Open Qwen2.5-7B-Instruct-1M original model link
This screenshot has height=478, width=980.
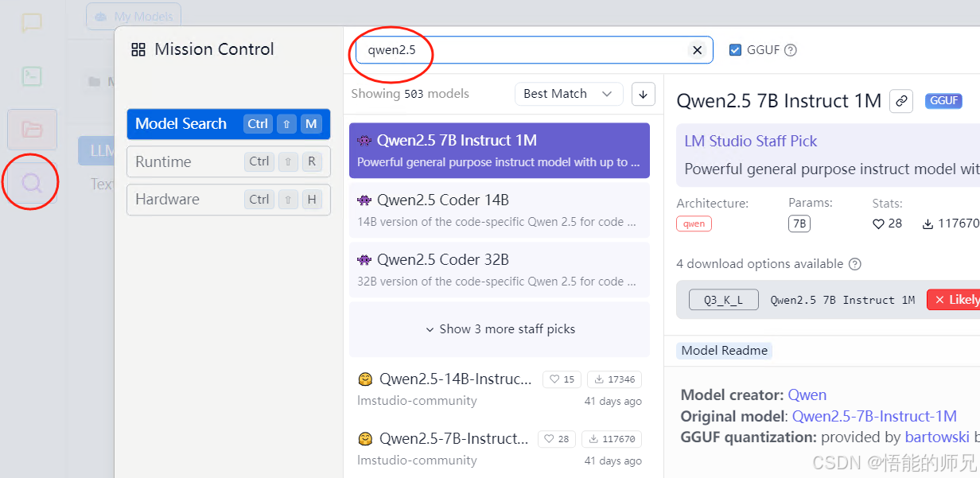(x=875, y=416)
